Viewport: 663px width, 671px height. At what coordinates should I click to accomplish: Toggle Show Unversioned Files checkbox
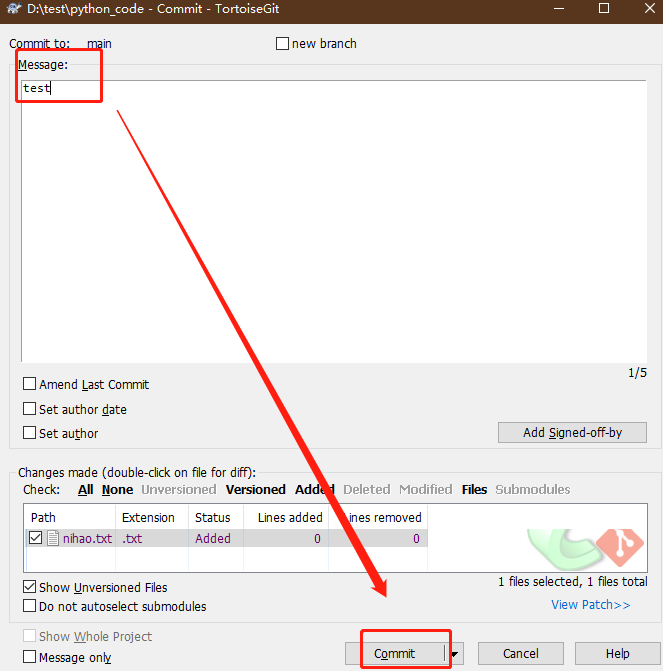(29, 587)
